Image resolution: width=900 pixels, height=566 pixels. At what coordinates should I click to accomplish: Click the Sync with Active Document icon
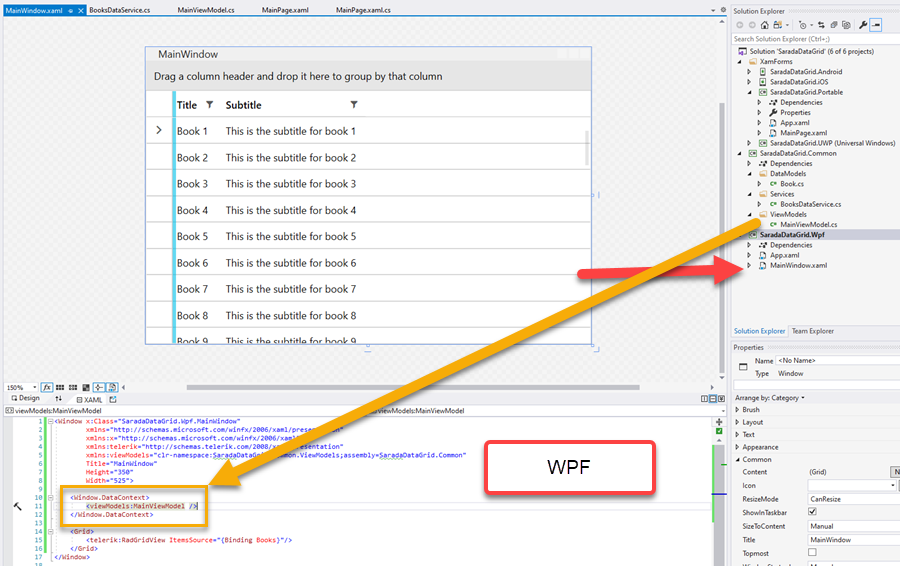point(821,25)
